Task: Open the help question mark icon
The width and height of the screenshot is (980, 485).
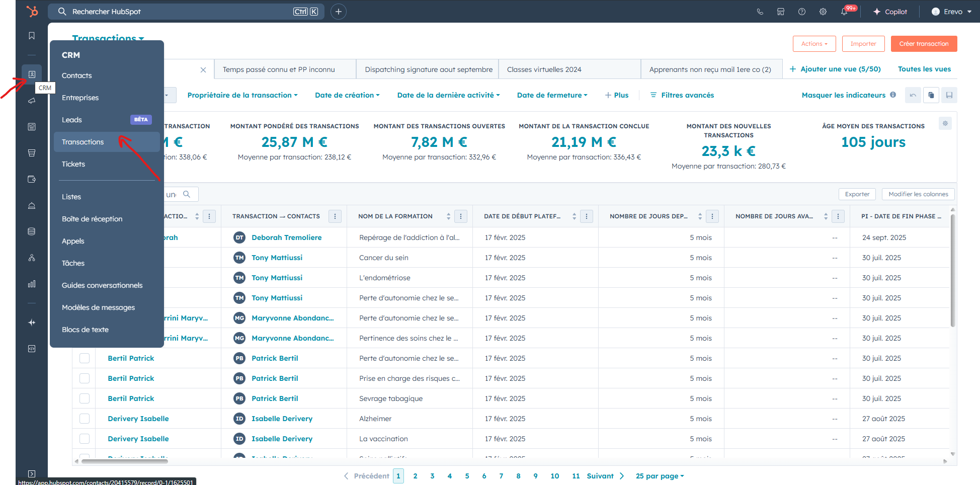Action: pyautogui.click(x=802, y=12)
